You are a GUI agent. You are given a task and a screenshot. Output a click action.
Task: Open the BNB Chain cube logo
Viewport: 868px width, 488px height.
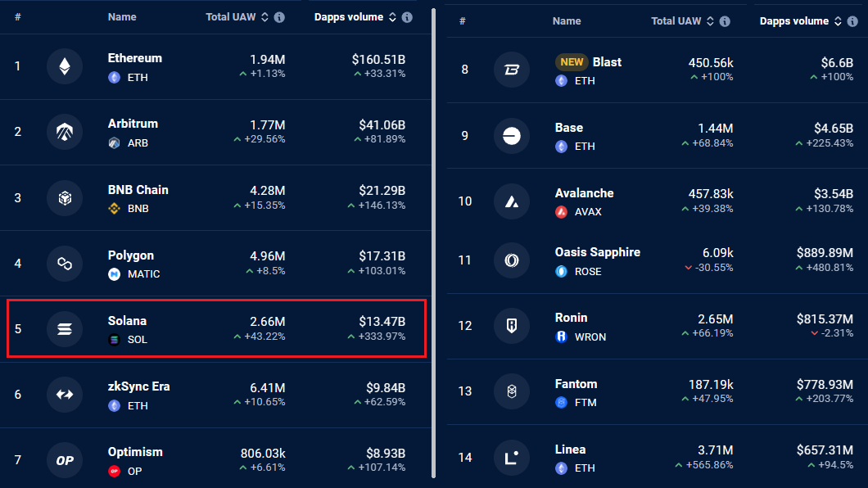tap(65, 197)
